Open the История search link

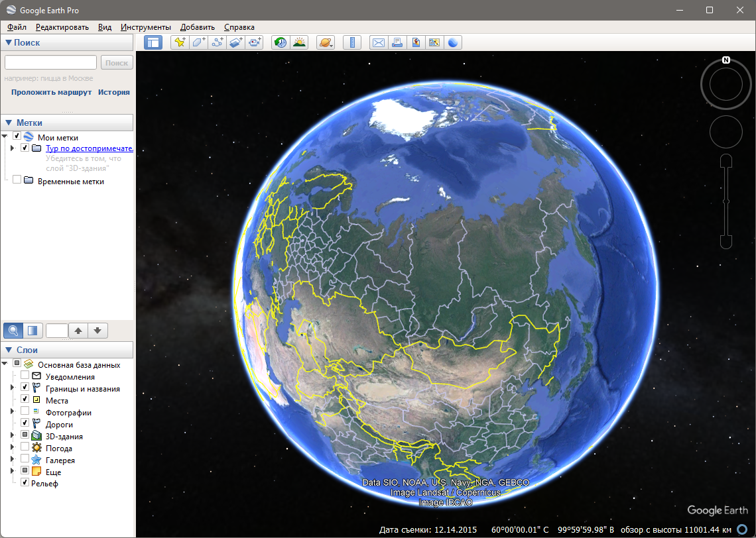(x=113, y=92)
